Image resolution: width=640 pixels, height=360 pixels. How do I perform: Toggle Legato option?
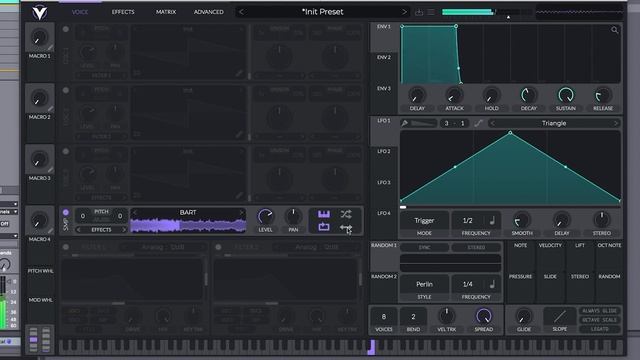[599, 329]
